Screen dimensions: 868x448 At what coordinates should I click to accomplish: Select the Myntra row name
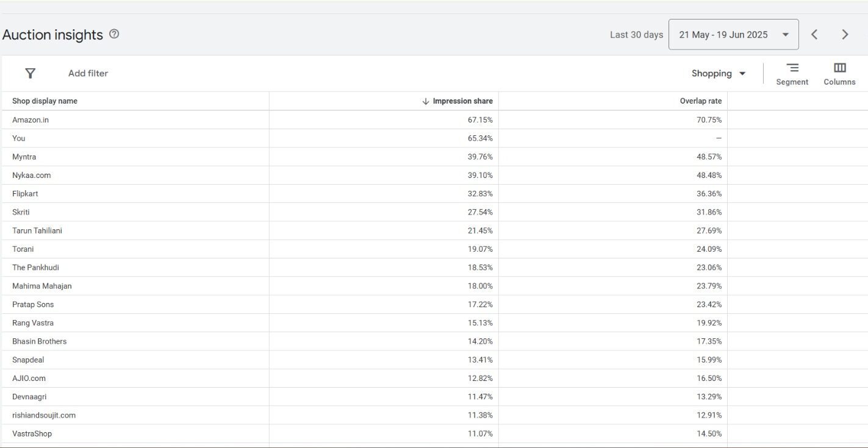24,157
